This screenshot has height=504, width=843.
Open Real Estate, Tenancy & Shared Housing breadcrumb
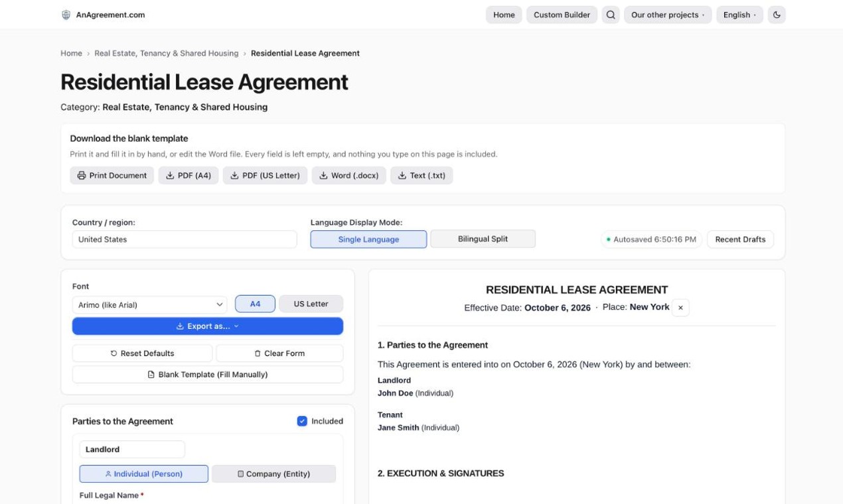pyautogui.click(x=166, y=53)
